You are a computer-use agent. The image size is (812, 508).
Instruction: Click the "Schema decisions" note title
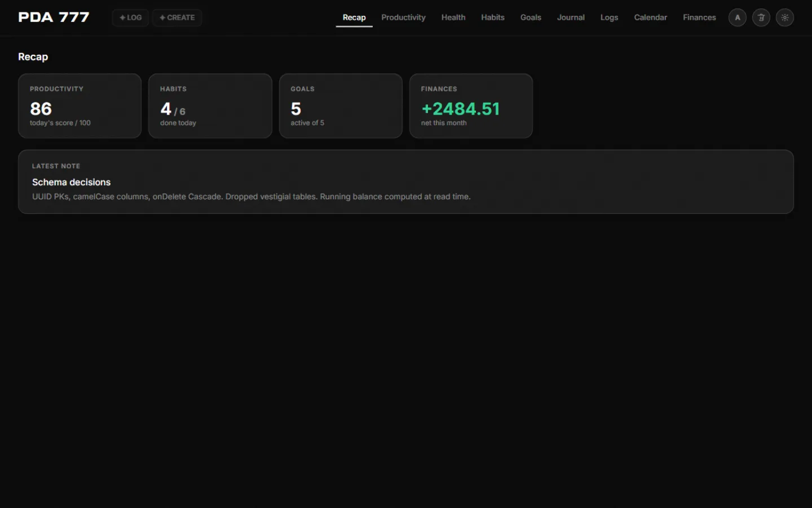pos(71,182)
